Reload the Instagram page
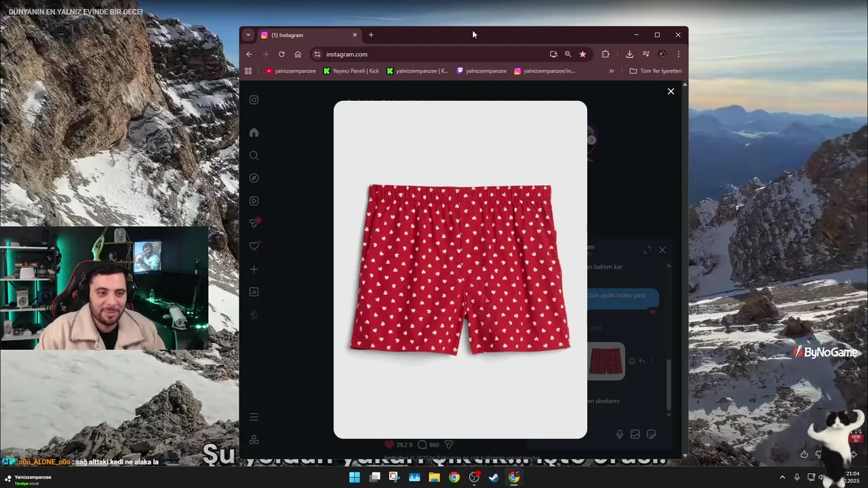 coord(281,54)
